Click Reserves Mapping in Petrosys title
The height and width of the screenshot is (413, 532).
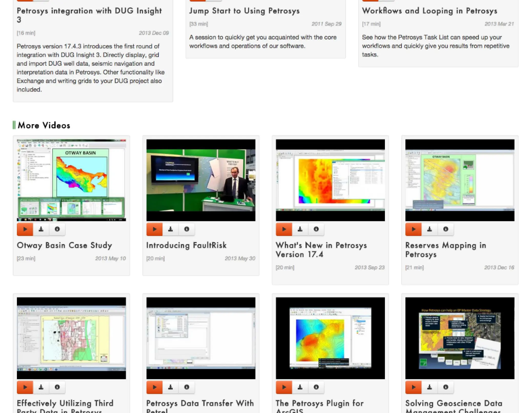[x=446, y=250]
